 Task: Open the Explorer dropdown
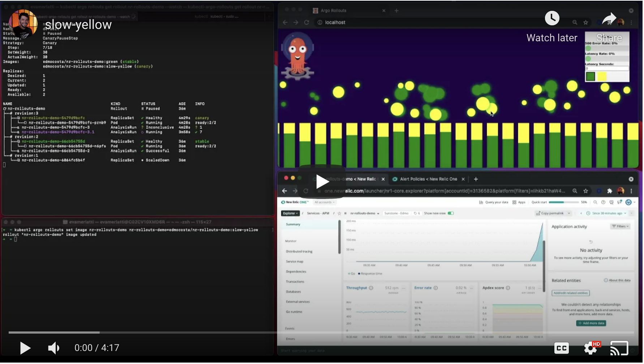pyautogui.click(x=290, y=213)
